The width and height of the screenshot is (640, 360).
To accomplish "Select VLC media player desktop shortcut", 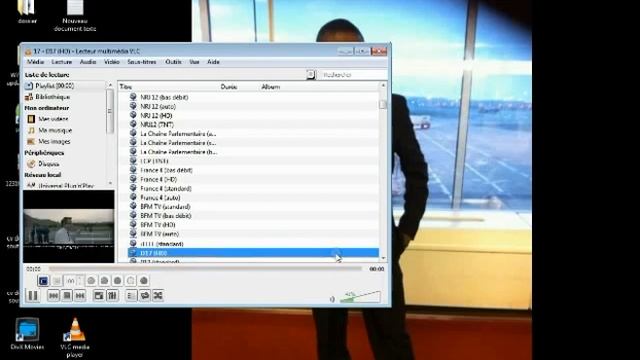I will point(75,338).
